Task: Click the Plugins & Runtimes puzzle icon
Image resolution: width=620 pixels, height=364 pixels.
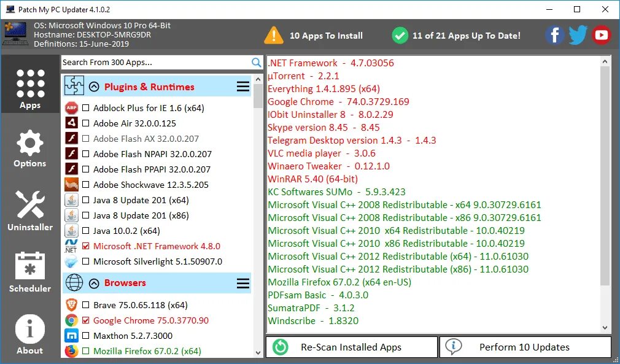Action: [74, 86]
